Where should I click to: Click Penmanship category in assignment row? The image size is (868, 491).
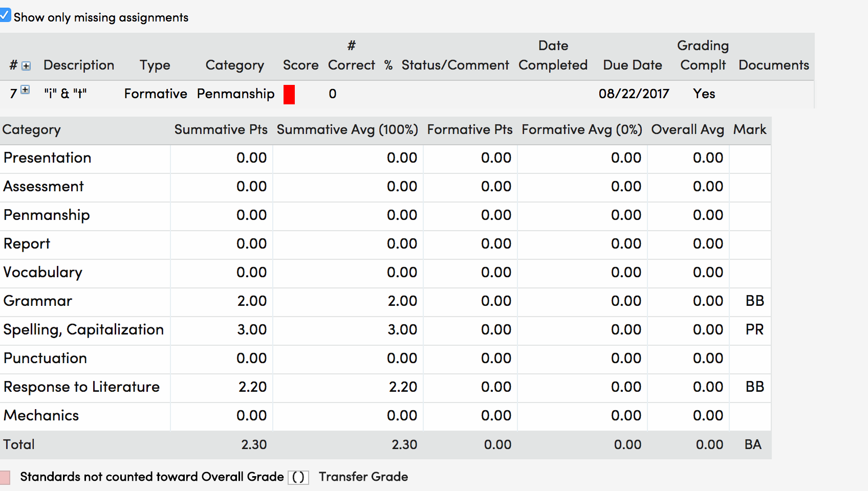[236, 94]
